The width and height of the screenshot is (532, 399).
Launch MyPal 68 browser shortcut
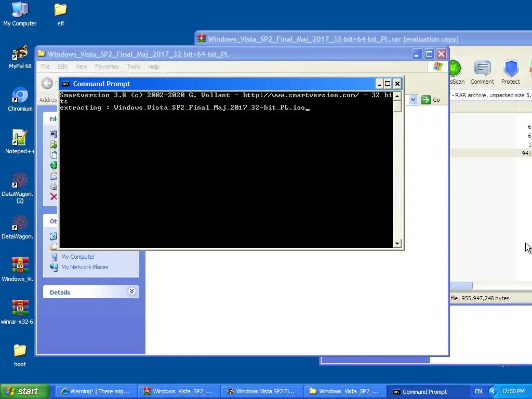click(20, 57)
